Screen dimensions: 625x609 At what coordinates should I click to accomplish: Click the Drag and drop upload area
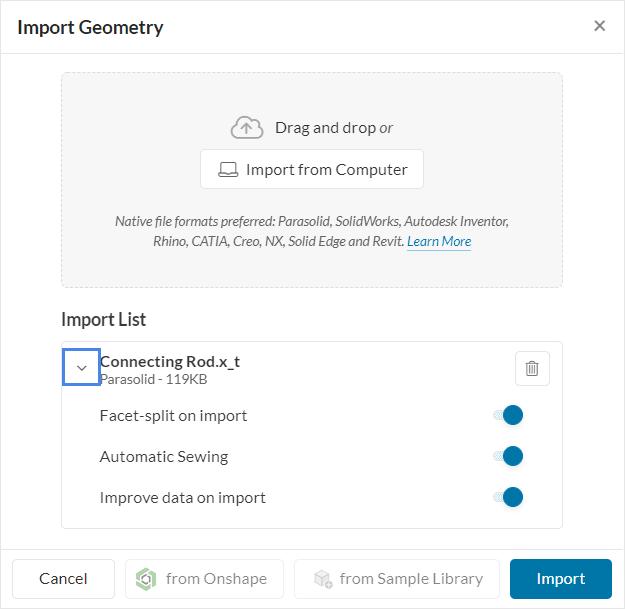[x=311, y=100]
